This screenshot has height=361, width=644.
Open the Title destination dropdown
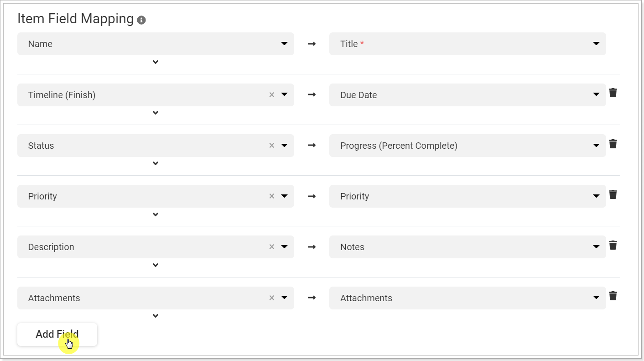596,44
